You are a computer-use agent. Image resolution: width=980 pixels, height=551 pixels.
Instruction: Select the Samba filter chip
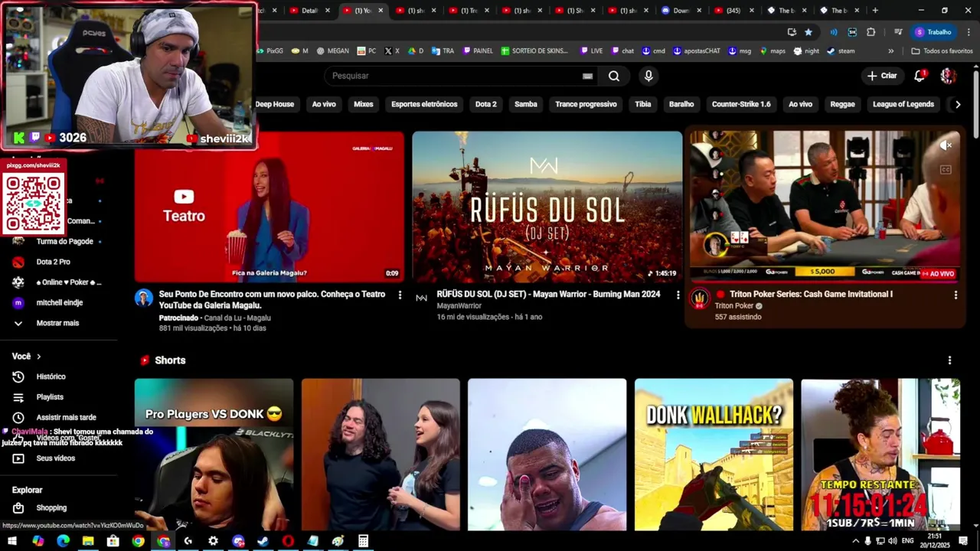(526, 104)
